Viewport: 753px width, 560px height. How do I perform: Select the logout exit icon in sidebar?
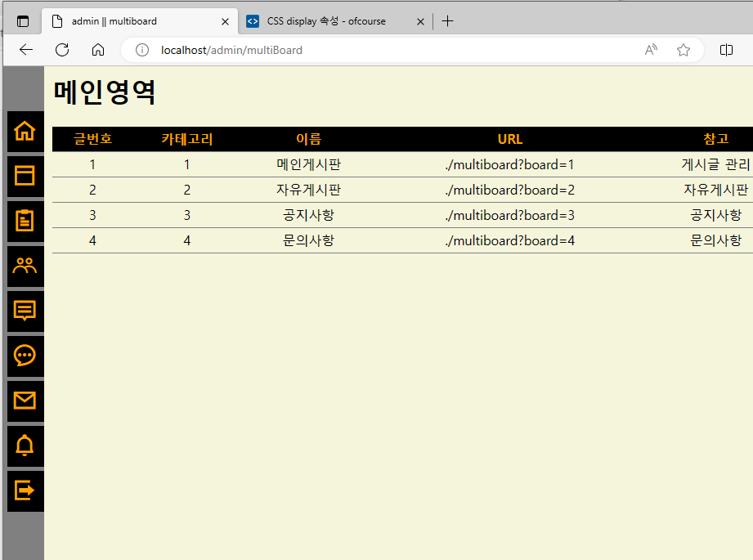pyautogui.click(x=25, y=491)
